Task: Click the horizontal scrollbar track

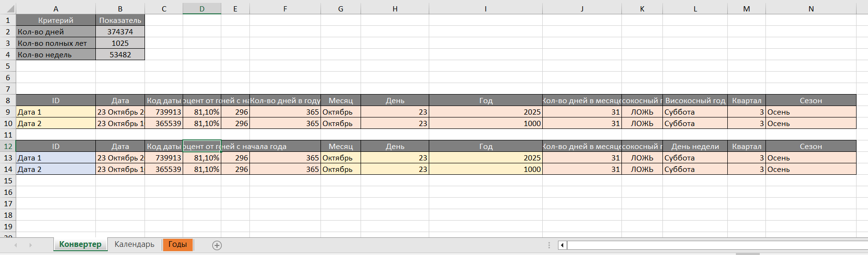Action: pos(715,245)
